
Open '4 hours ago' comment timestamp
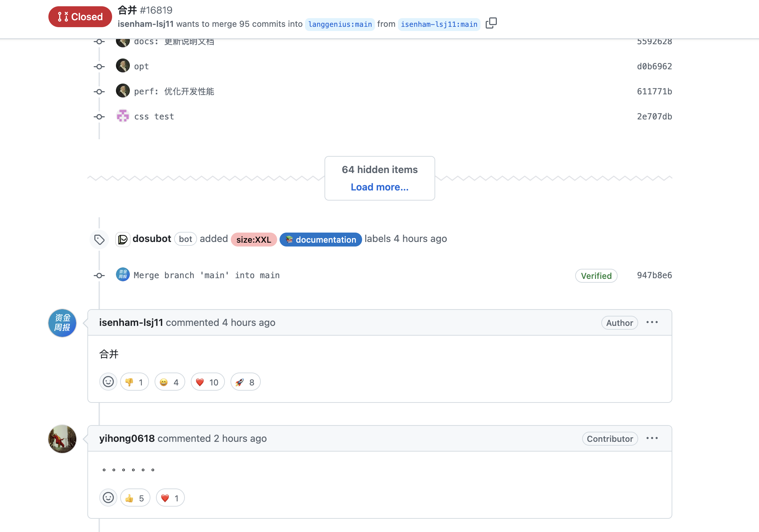pos(249,322)
